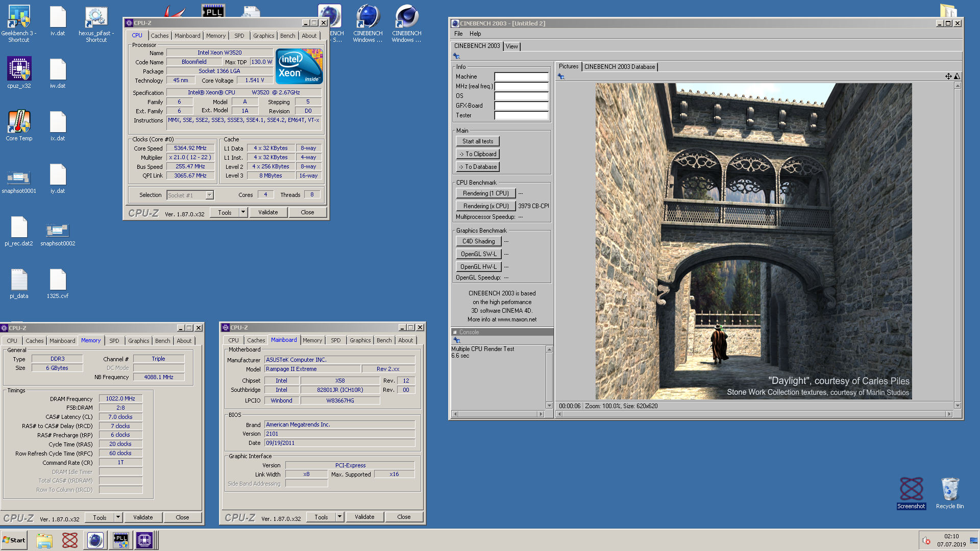
Task: Run Rendering (x CPU) benchmark
Action: coord(486,206)
